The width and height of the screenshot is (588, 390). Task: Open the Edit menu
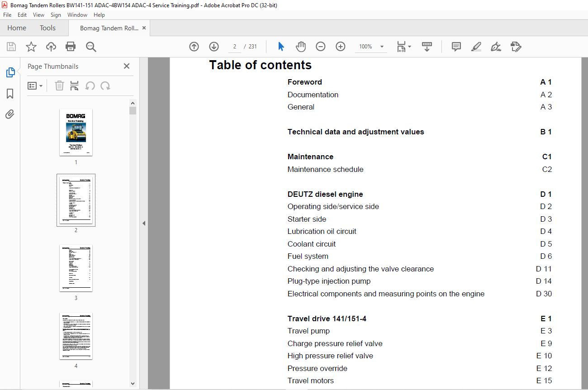coord(22,15)
